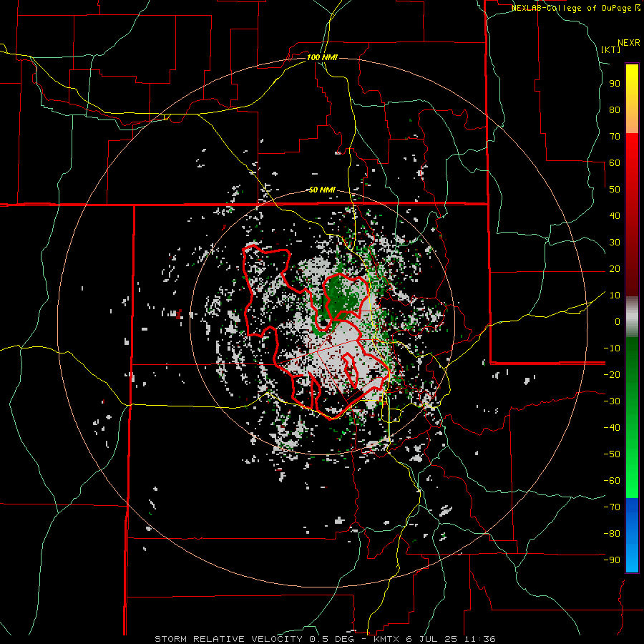Click the gray near-zero segment of the color bar
The height and width of the screenshot is (644, 644).
(632, 317)
